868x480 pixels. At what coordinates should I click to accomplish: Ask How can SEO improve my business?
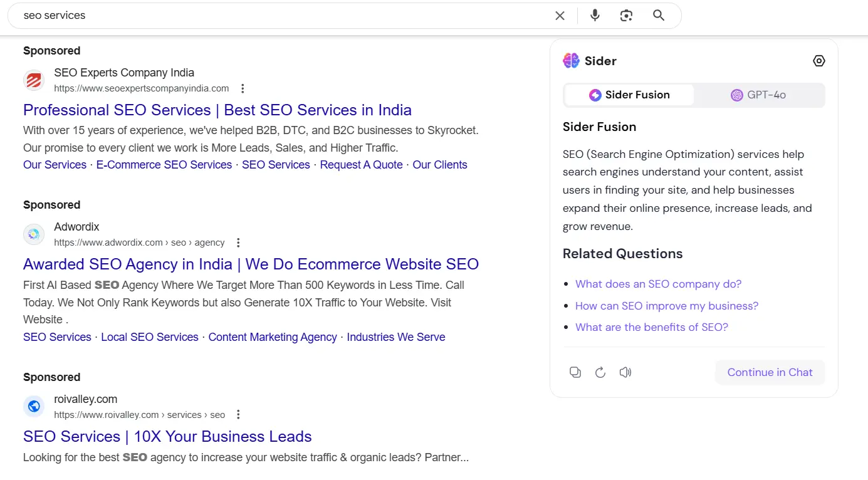pyautogui.click(x=667, y=306)
